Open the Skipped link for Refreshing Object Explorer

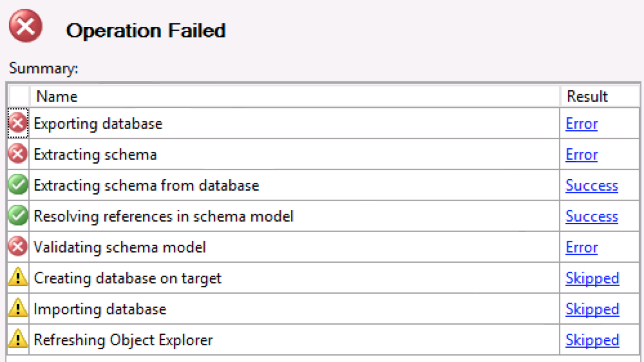pyautogui.click(x=592, y=340)
